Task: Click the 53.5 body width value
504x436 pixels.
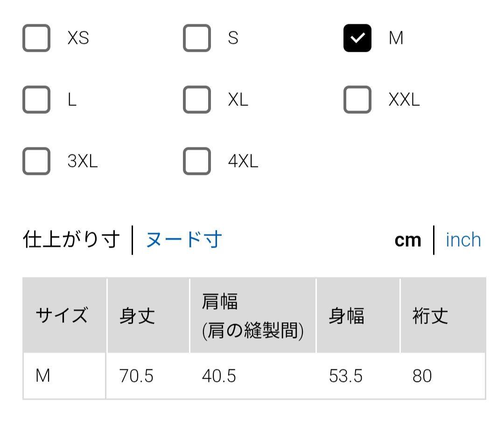Action: coord(345,375)
